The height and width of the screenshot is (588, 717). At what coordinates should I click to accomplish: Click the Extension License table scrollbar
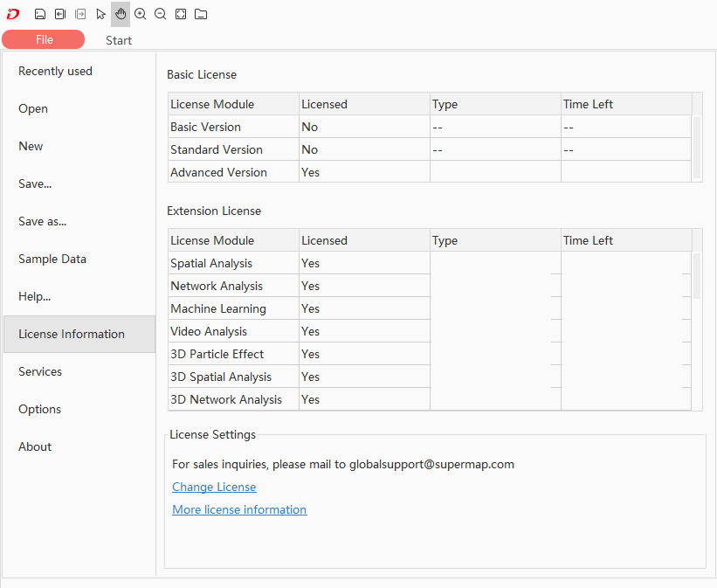click(697, 275)
